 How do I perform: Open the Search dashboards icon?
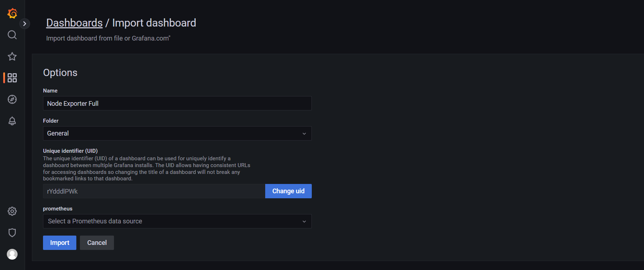pos(12,35)
